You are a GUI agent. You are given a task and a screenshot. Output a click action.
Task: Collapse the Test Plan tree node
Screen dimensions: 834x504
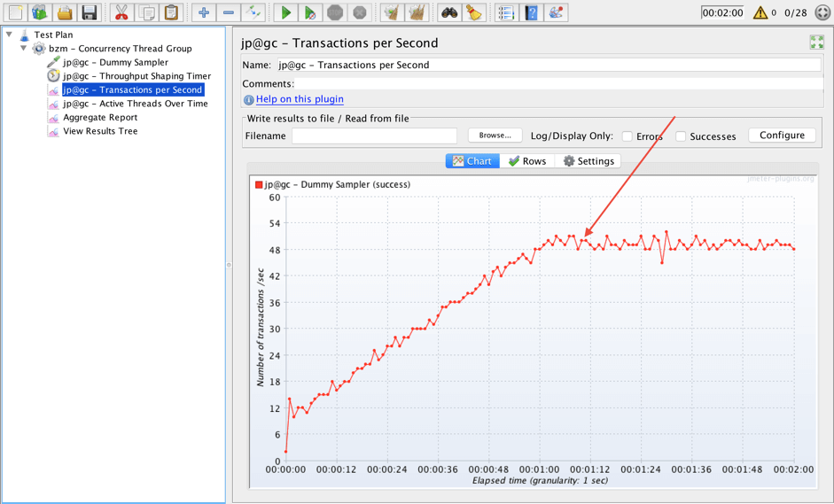pos(9,34)
